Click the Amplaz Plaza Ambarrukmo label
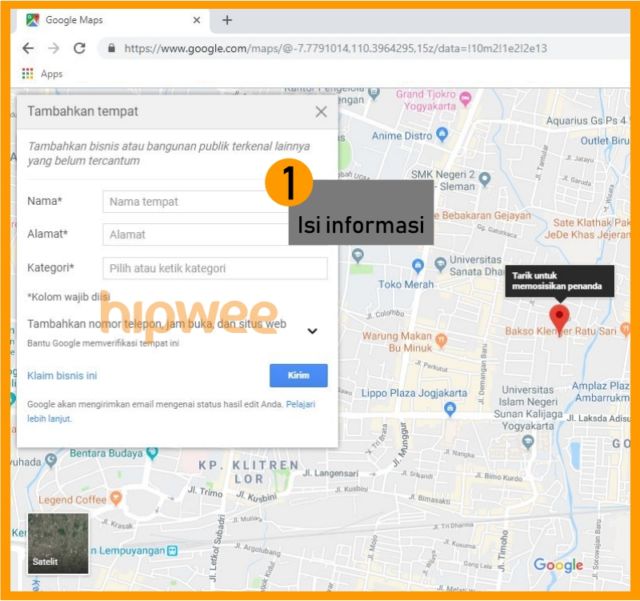Screen dimensions: 640x601 [602, 392]
